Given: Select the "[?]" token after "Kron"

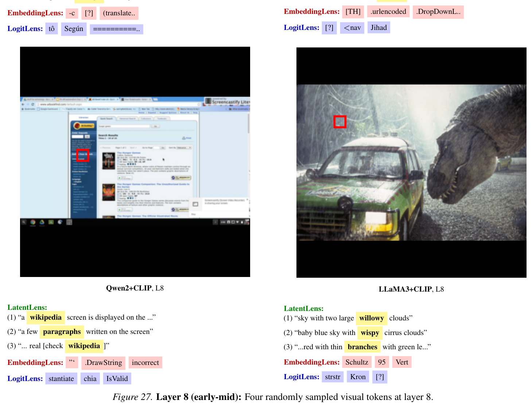Looking at the screenshot, I should (380, 377).
